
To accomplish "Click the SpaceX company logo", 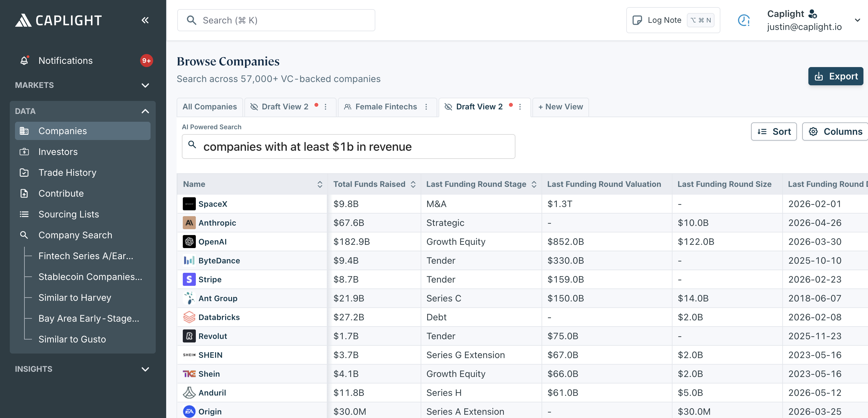I will coord(189,204).
